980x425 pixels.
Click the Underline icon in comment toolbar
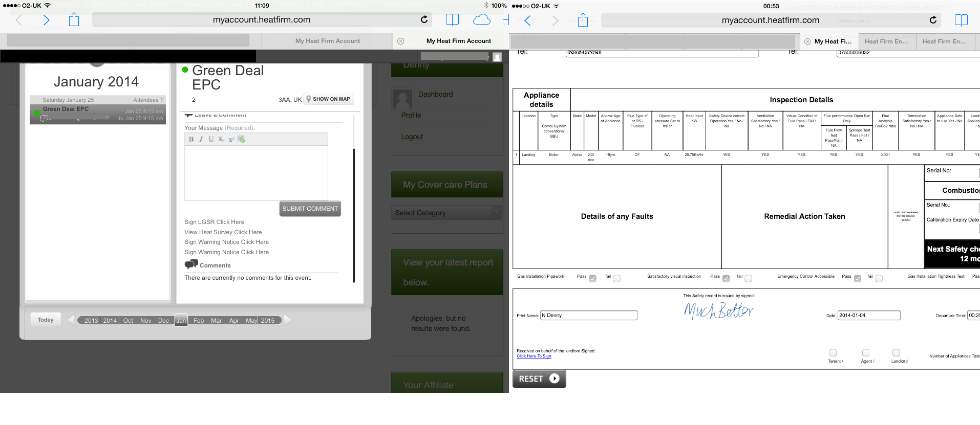pyautogui.click(x=211, y=139)
